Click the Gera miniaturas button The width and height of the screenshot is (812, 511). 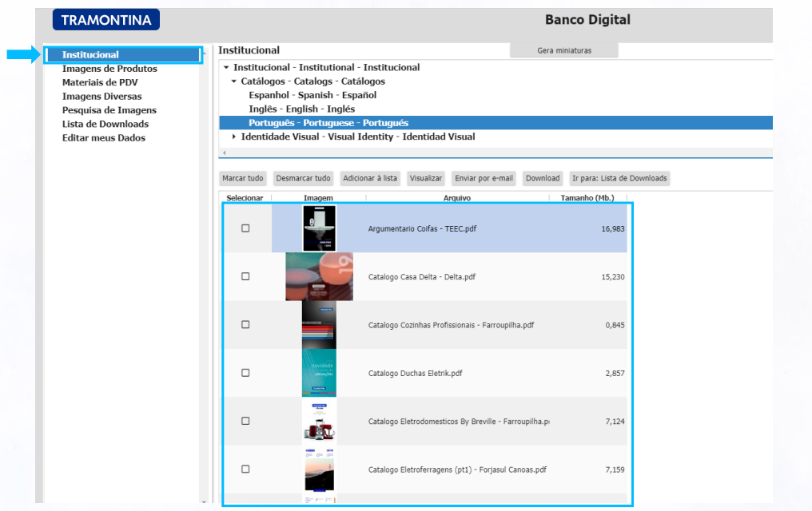point(564,50)
